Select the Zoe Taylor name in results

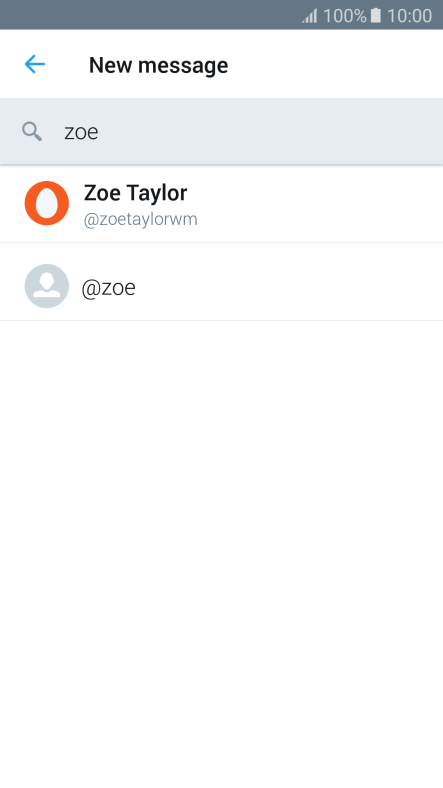pos(136,193)
